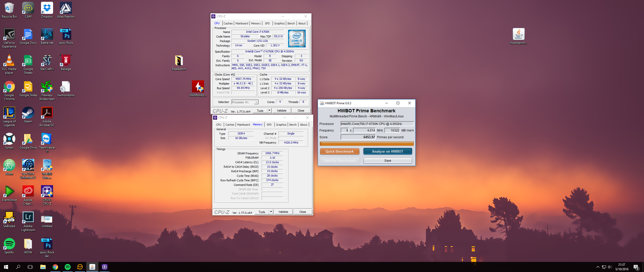
Task: Open the Action Center notifications icon
Action: 636,267
